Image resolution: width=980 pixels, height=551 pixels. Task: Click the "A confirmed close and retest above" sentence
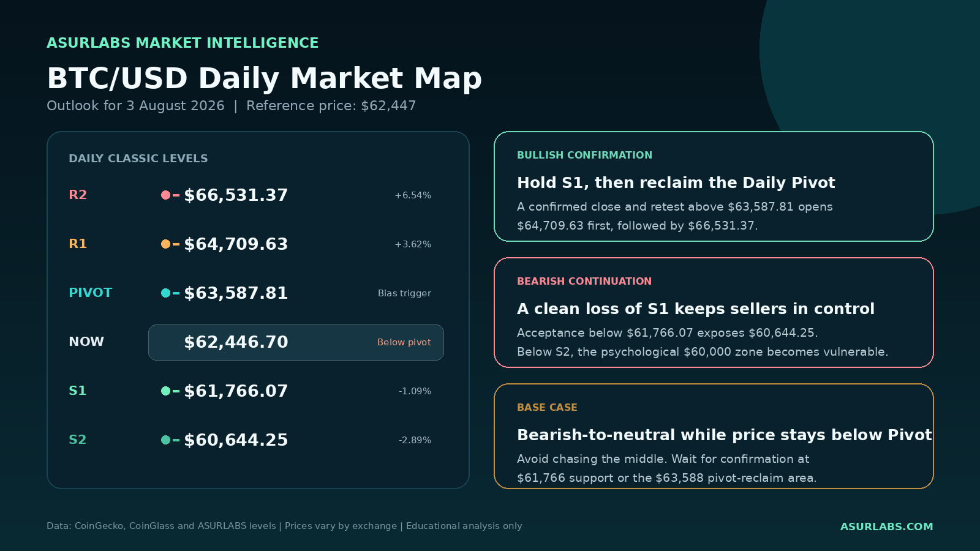pyautogui.click(x=674, y=207)
